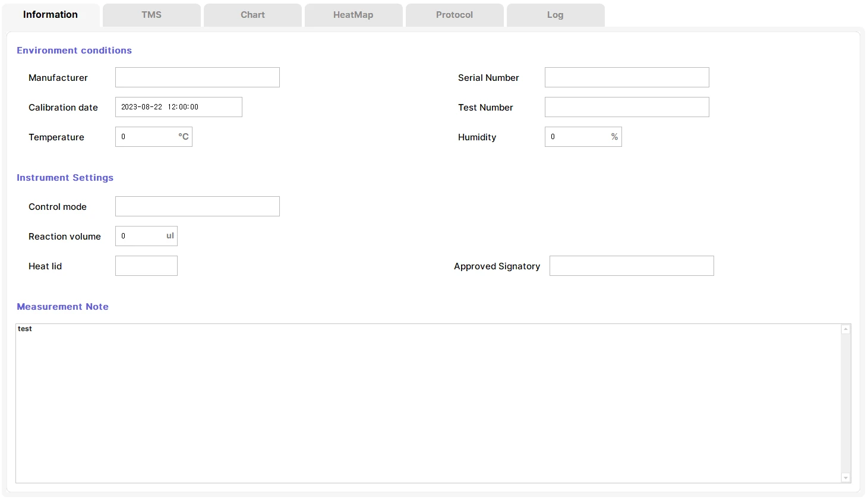The image size is (868, 500).
Task: Switch to the Protocol tab
Action: [454, 15]
